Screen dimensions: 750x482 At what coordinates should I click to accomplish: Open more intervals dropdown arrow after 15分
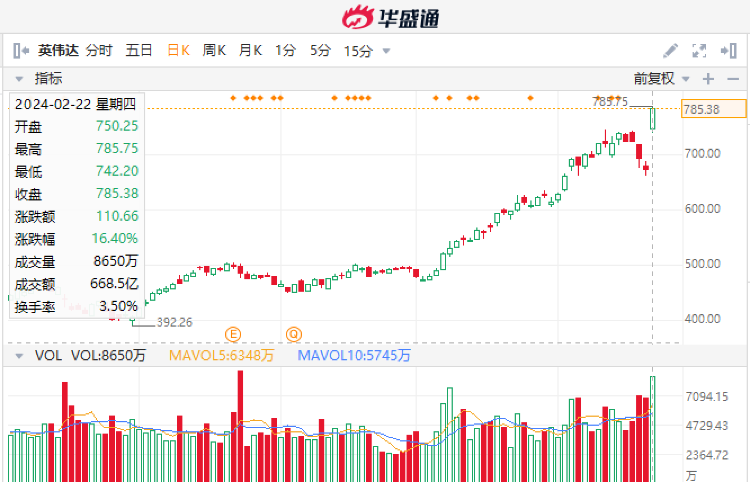(x=386, y=51)
